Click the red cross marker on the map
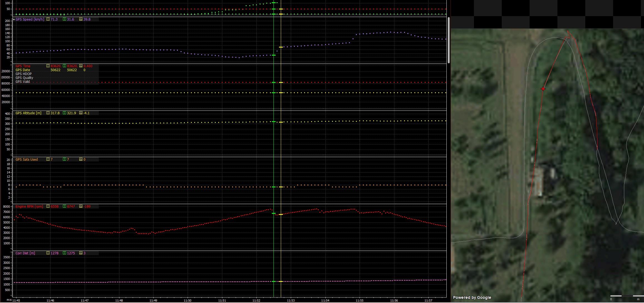The image size is (644, 303). coord(544,89)
